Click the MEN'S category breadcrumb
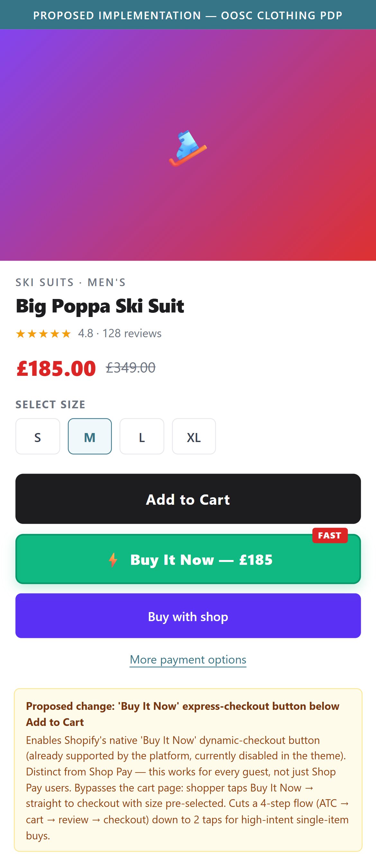This screenshot has width=376, height=868. pyautogui.click(x=106, y=282)
